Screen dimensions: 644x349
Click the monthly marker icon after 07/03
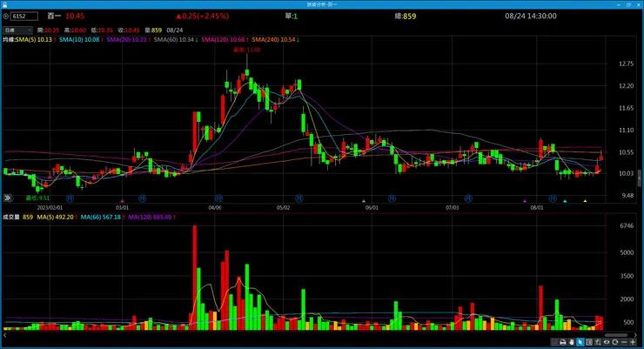[x=468, y=198]
